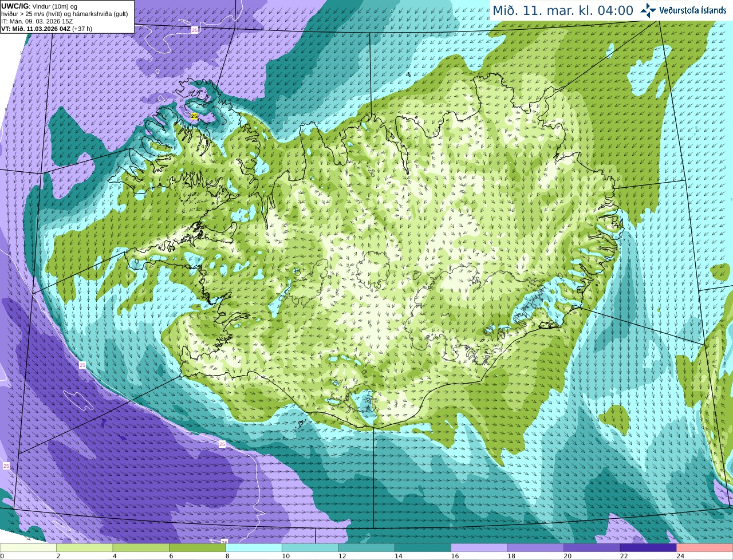Click the yellow 25 gust label on the map
Image resolution: width=733 pixels, height=560 pixels.
coord(194,116)
